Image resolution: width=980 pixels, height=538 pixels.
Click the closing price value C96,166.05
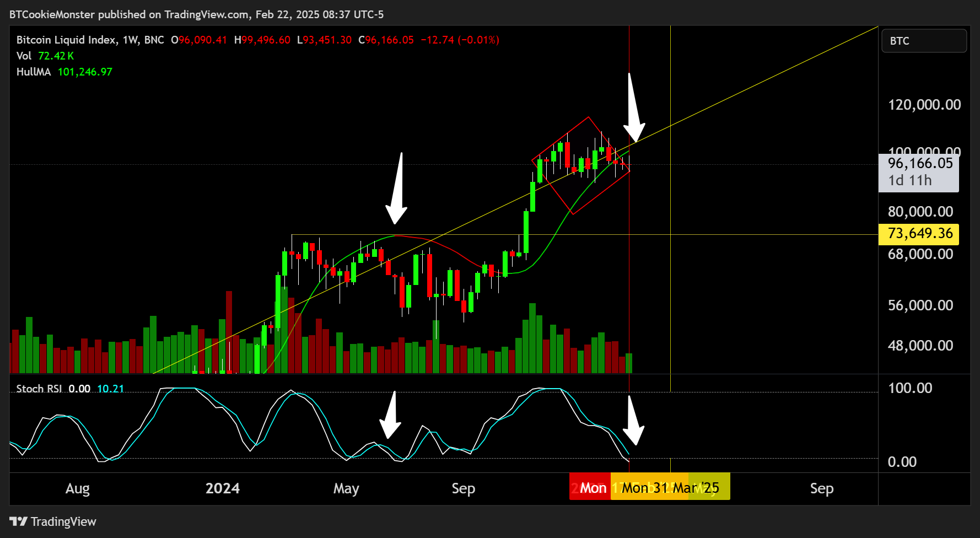tap(386, 40)
